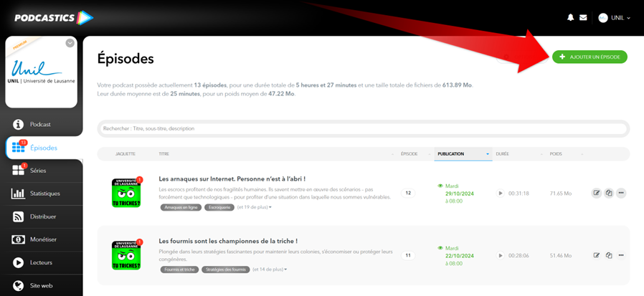Duplicate the 'Les fourmis' episode
644x296 pixels.
608,255
